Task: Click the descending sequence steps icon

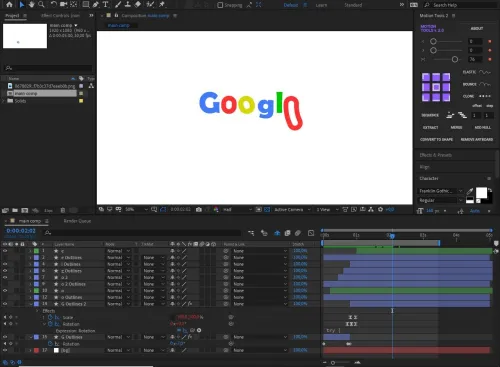Action: 462,115
